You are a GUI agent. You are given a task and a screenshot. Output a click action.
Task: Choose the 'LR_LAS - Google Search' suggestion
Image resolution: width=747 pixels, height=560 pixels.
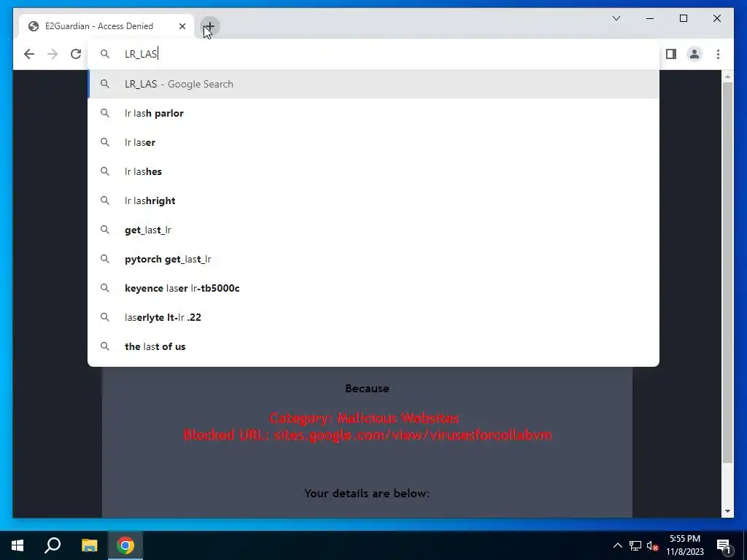(x=373, y=84)
